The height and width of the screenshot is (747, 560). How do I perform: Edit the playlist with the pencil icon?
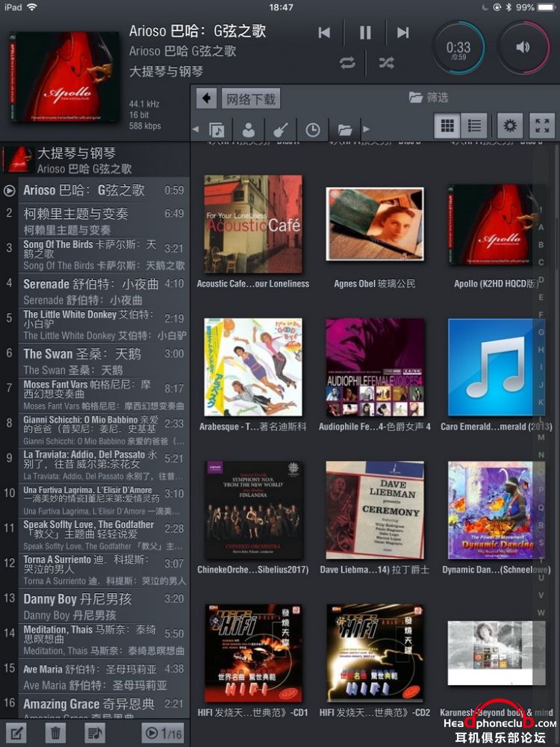[16, 734]
